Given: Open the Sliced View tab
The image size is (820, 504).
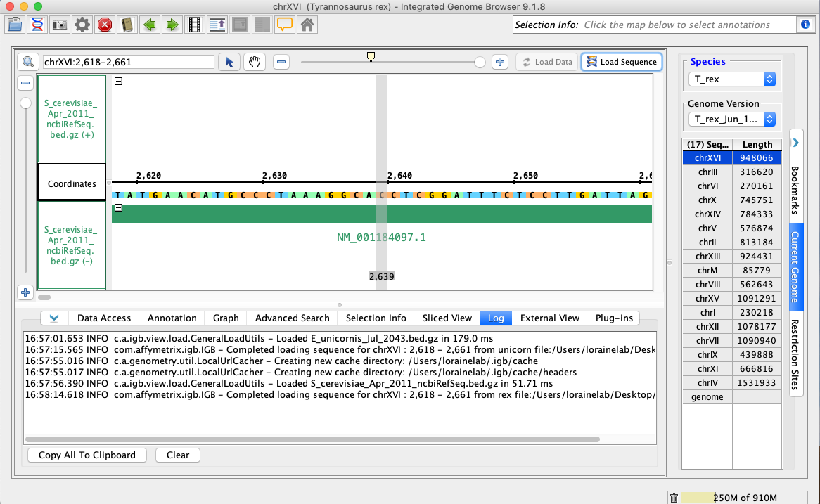Looking at the screenshot, I should (447, 318).
